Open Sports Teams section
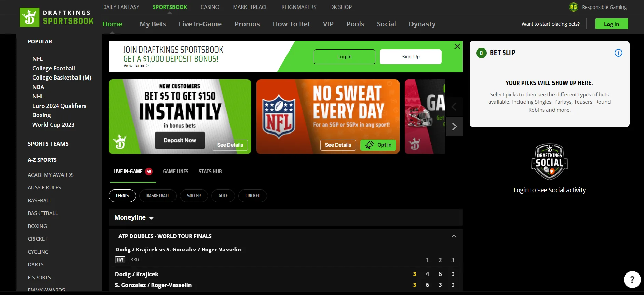644x295 pixels. point(48,144)
